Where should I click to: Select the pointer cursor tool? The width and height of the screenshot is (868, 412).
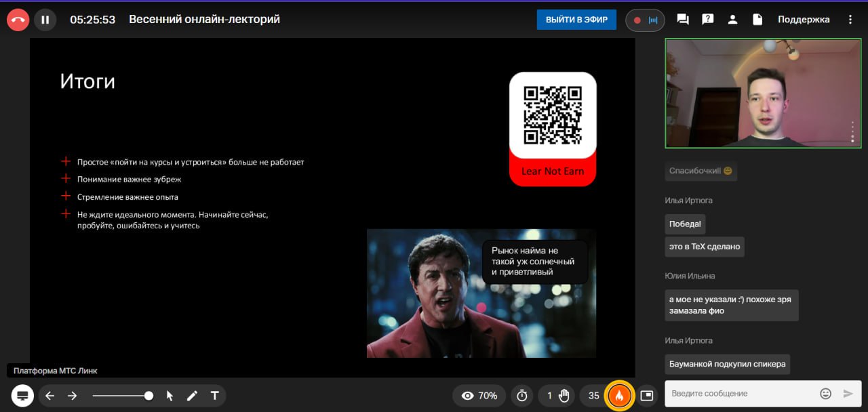click(x=170, y=396)
